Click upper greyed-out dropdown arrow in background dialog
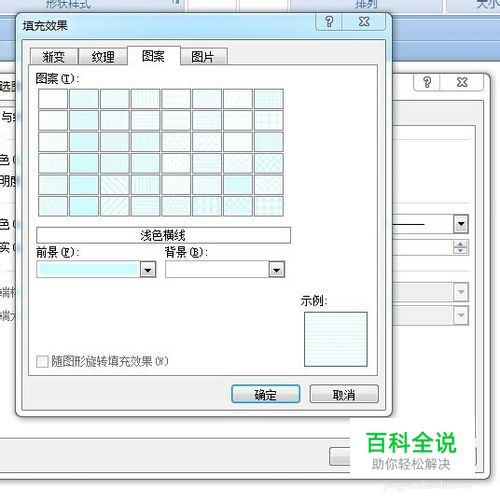The height and width of the screenshot is (503, 500). click(x=461, y=292)
